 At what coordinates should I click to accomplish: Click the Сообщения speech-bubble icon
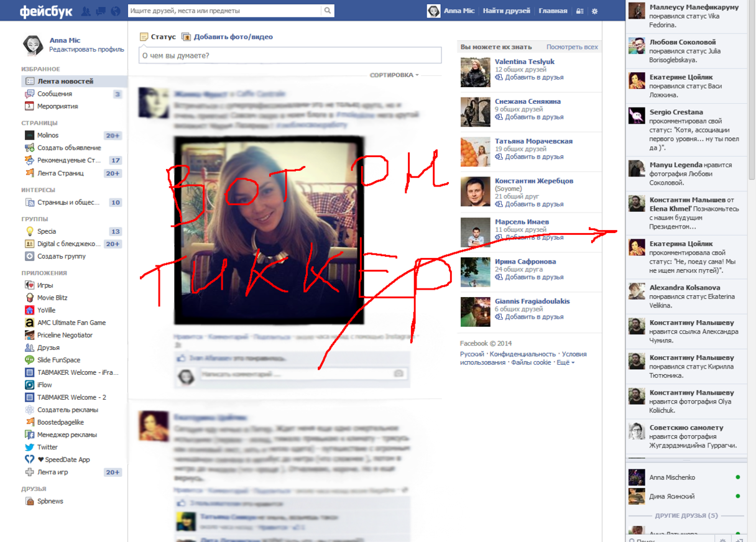coord(29,94)
